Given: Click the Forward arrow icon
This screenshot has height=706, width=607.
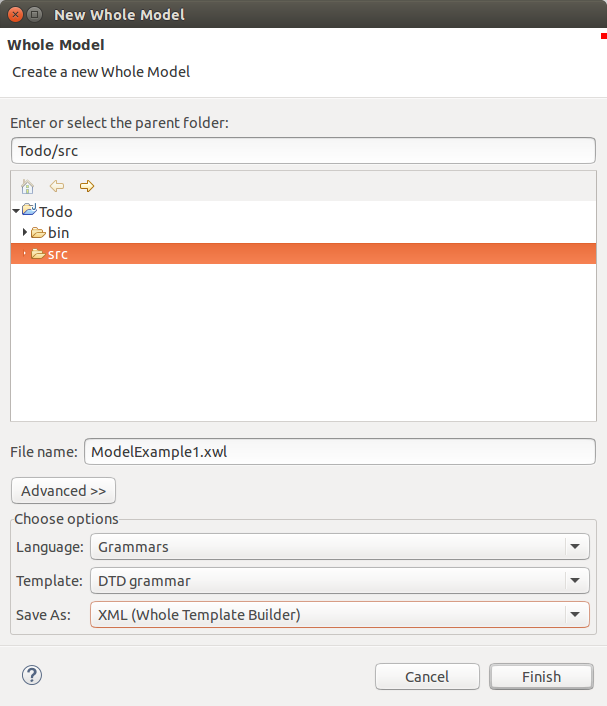Looking at the screenshot, I should pos(87,186).
